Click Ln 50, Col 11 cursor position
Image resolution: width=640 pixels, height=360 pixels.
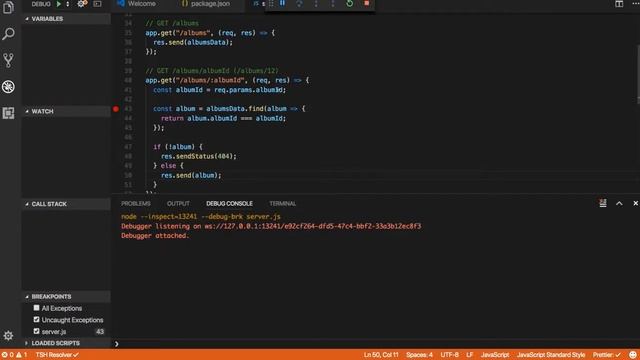(x=381, y=355)
